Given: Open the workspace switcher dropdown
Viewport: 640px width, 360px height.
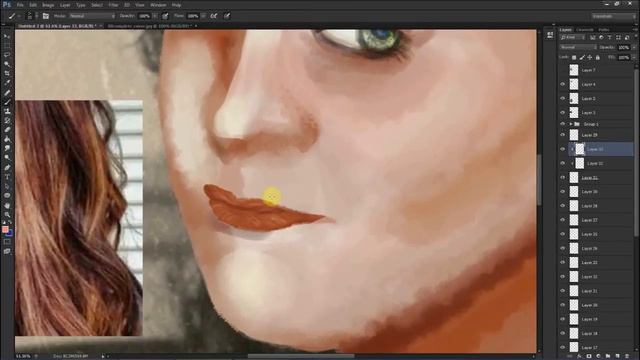Looking at the screenshot, I should click(x=613, y=16).
